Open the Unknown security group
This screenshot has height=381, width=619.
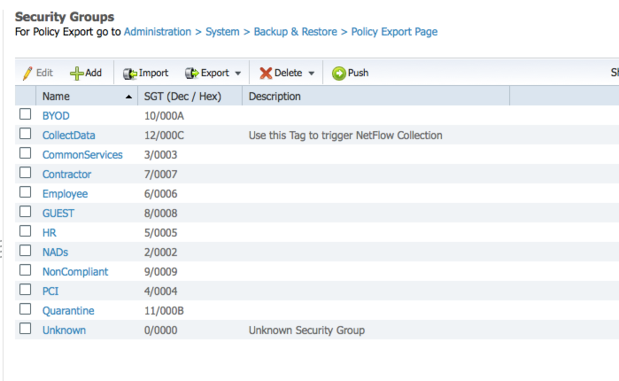(x=64, y=330)
